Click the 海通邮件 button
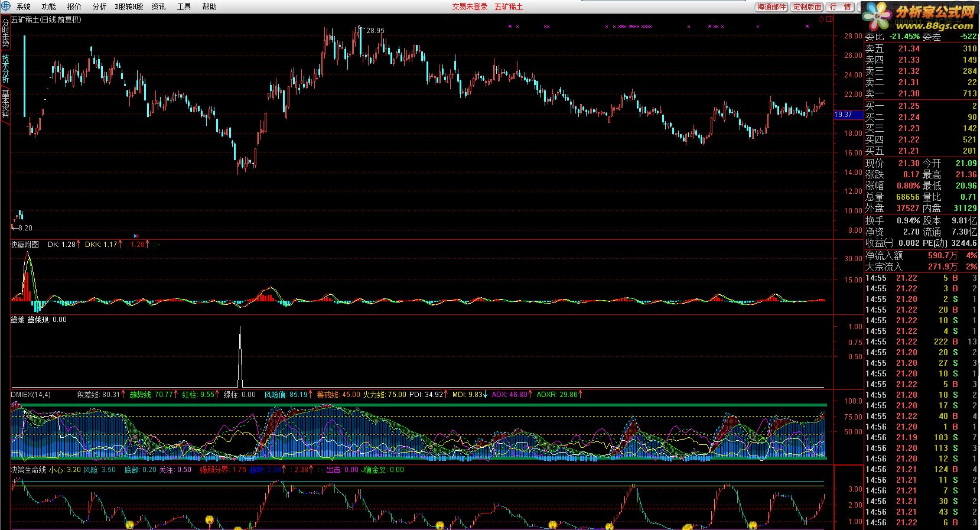 click(x=772, y=7)
